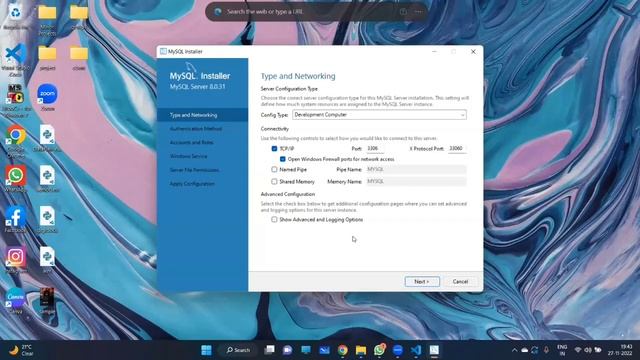This screenshot has height=360, width=640.
Task: Select Accounts and Roles step in the sidebar
Action: (x=191, y=142)
